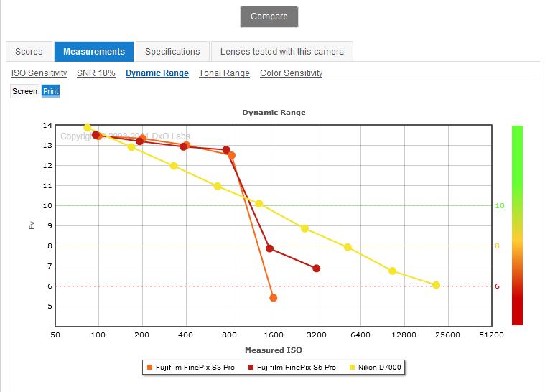Click the last Nikon D7000 data point at 6 Ev
Image resolution: width=545 pixels, height=392 pixels.
click(436, 285)
